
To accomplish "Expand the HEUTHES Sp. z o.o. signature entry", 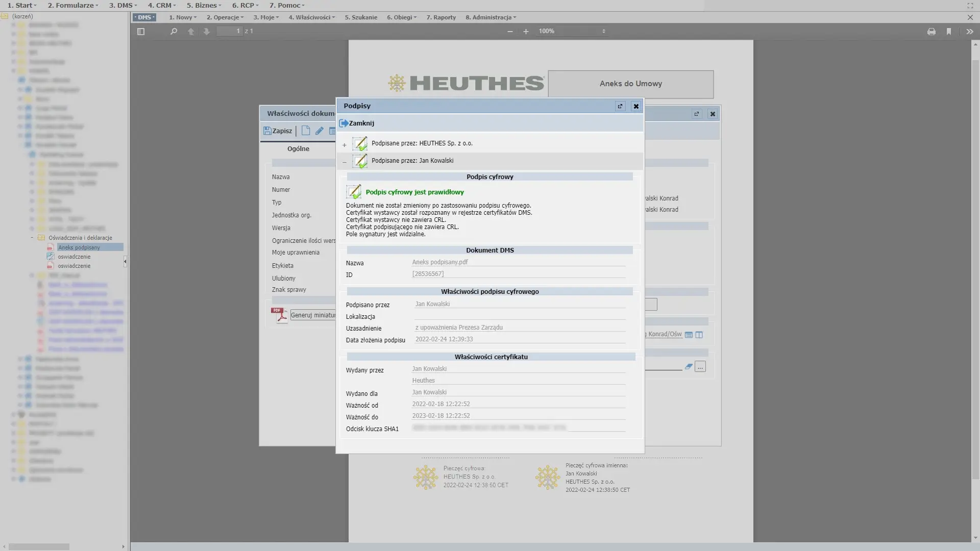I will 345,145.
